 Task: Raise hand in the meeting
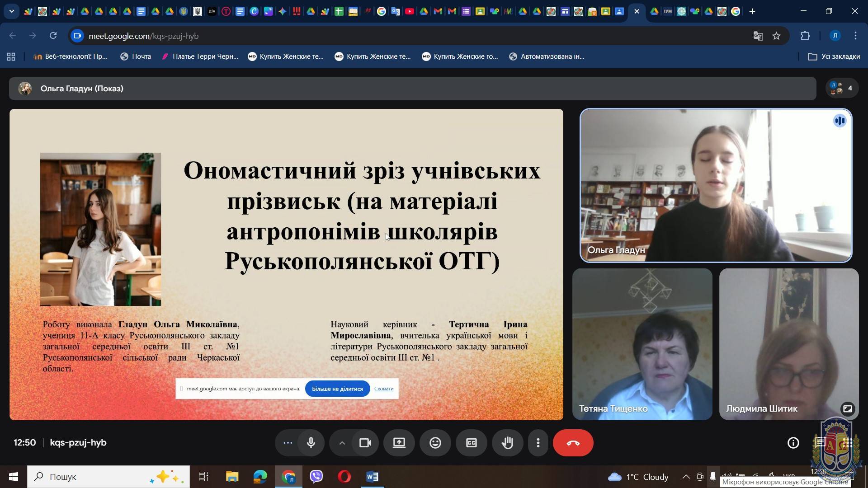tap(507, 443)
